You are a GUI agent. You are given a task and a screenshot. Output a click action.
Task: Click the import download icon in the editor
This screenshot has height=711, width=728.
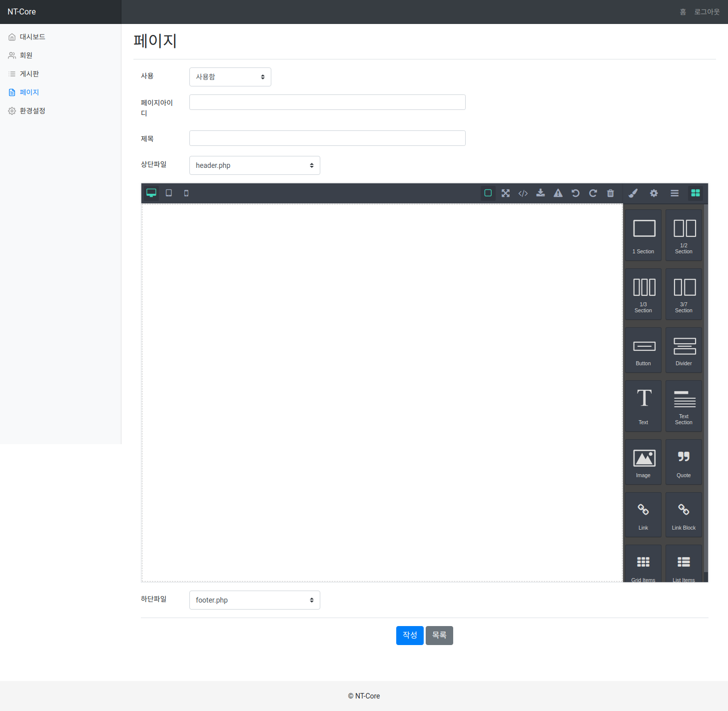[x=541, y=193]
